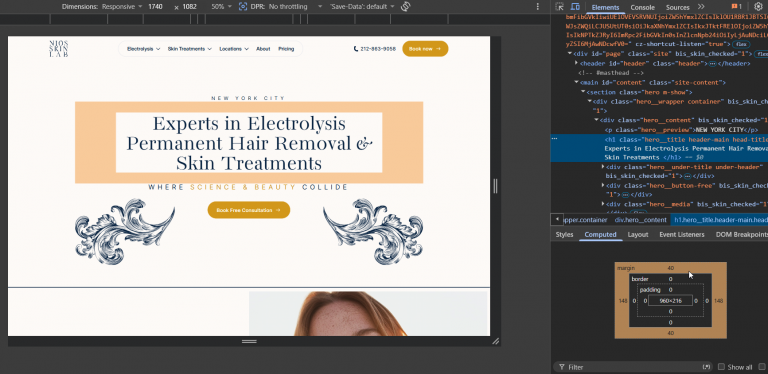768x374 pixels.
Task: Click the viewport height field 1082
Action: click(x=190, y=7)
